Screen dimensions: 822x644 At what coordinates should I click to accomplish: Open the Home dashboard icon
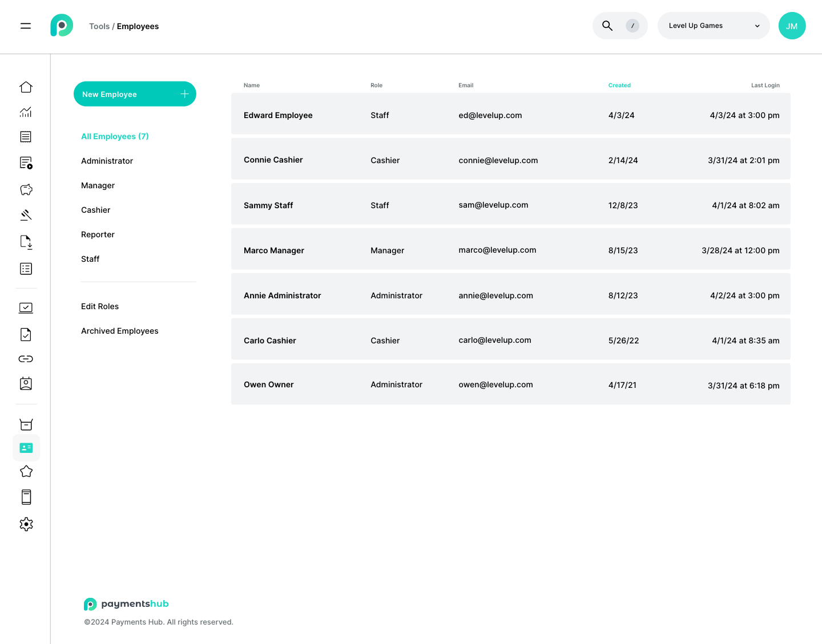(26, 87)
